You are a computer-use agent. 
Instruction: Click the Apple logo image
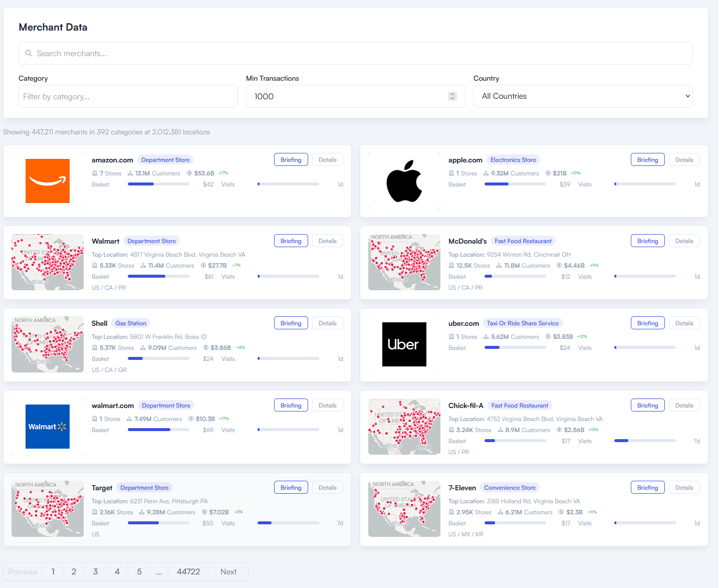[404, 181]
